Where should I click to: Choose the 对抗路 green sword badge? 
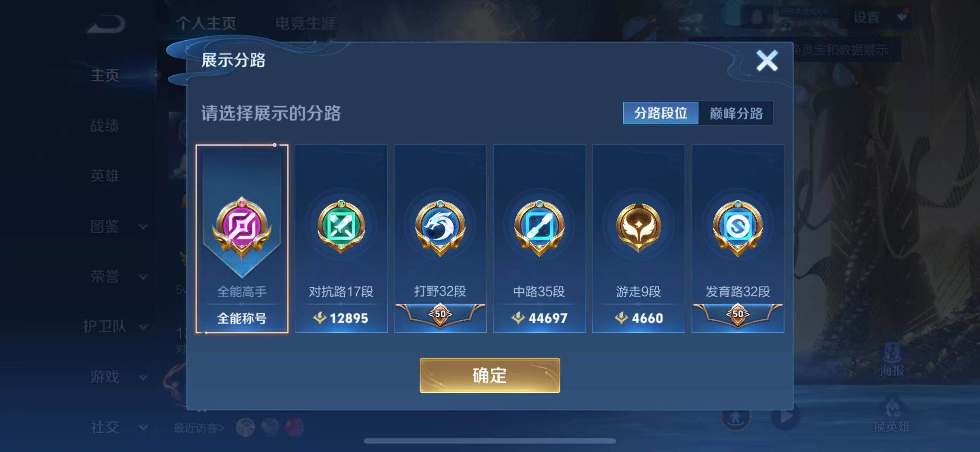(x=341, y=227)
